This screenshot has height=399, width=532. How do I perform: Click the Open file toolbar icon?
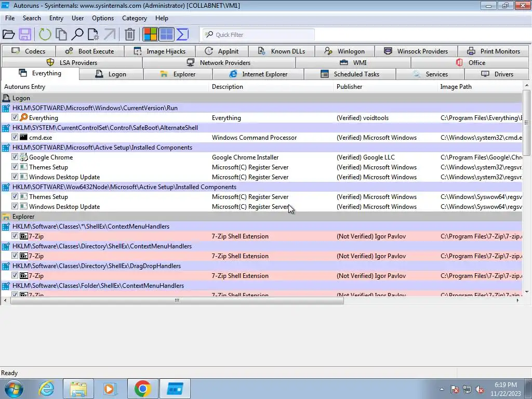pos(8,34)
